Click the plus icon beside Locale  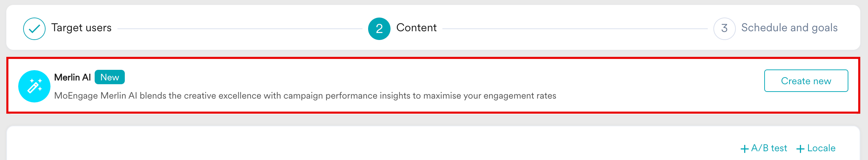(x=800, y=149)
